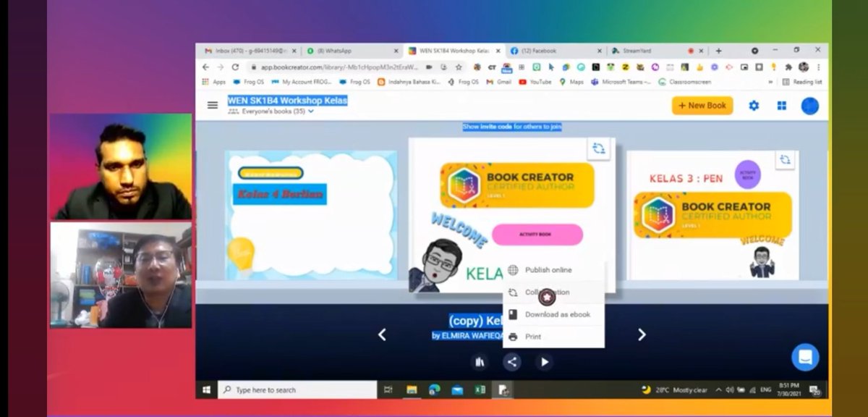Click the yellow New Book button
This screenshot has height=417, width=868.
pyautogui.click(x=702, y=106)
